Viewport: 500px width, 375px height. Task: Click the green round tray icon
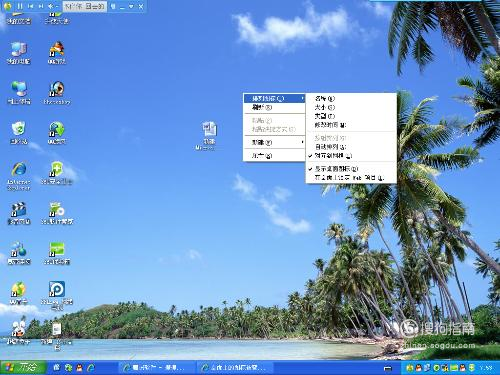437,368
